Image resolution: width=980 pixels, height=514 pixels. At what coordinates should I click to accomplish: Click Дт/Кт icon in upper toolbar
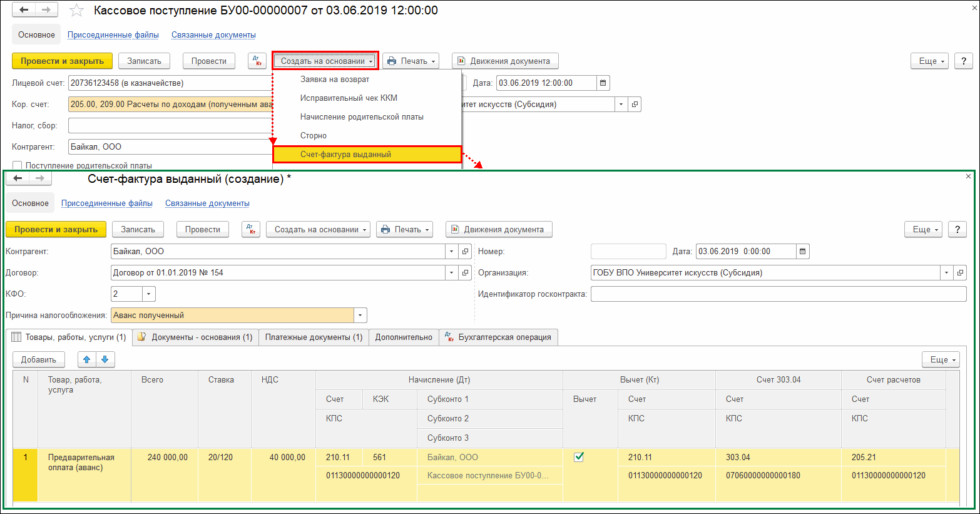coord(257,61)
